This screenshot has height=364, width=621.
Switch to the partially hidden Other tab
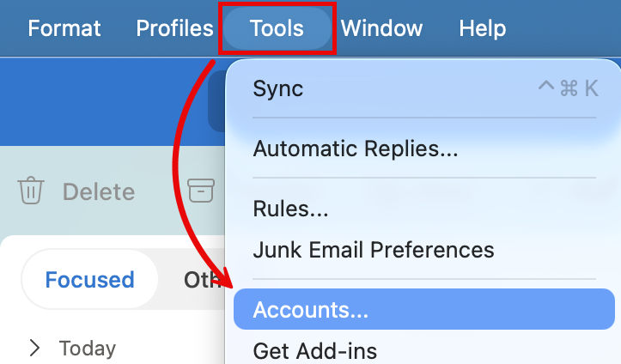[x=203, y=280]
